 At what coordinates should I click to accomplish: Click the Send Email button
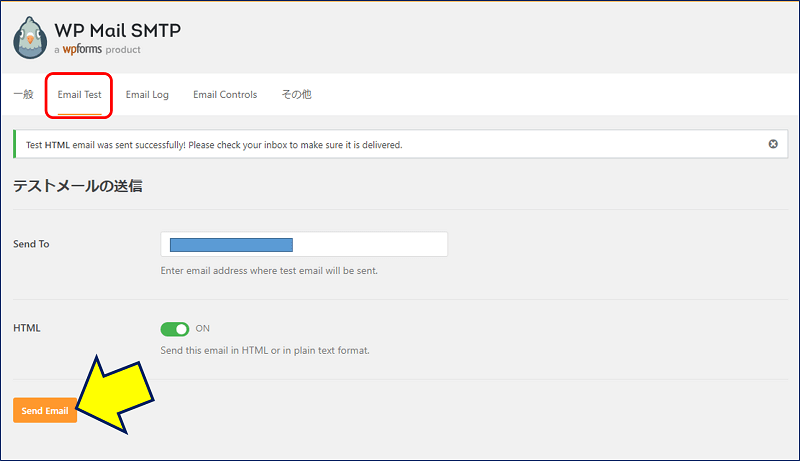coord(45,411)
